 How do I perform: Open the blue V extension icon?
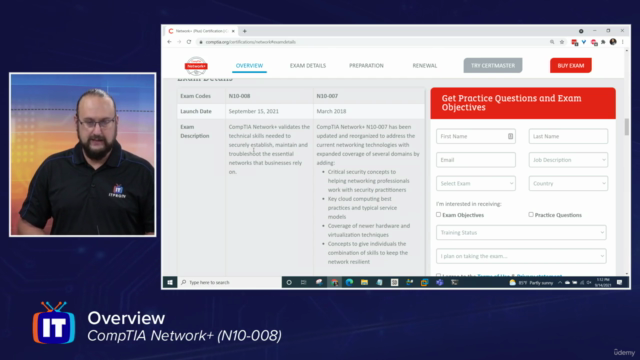(584, 42)
